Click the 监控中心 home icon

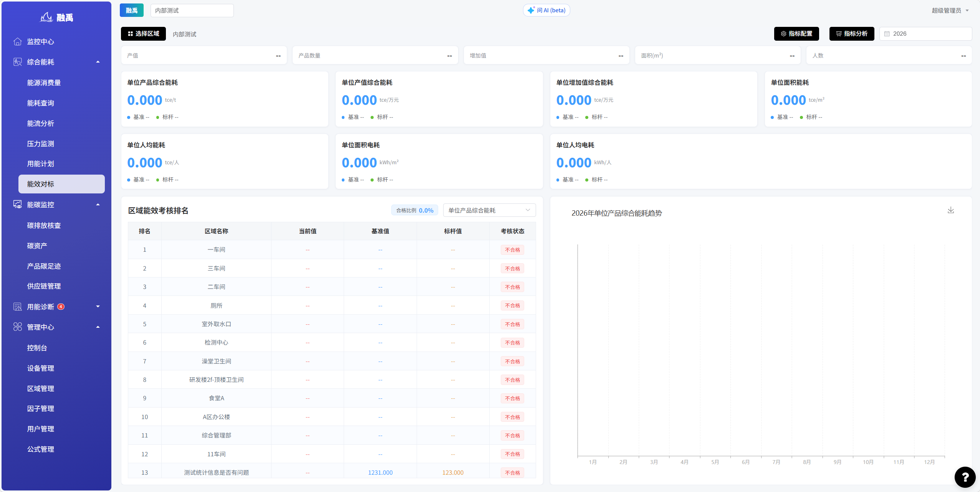(x=17, y=41)
